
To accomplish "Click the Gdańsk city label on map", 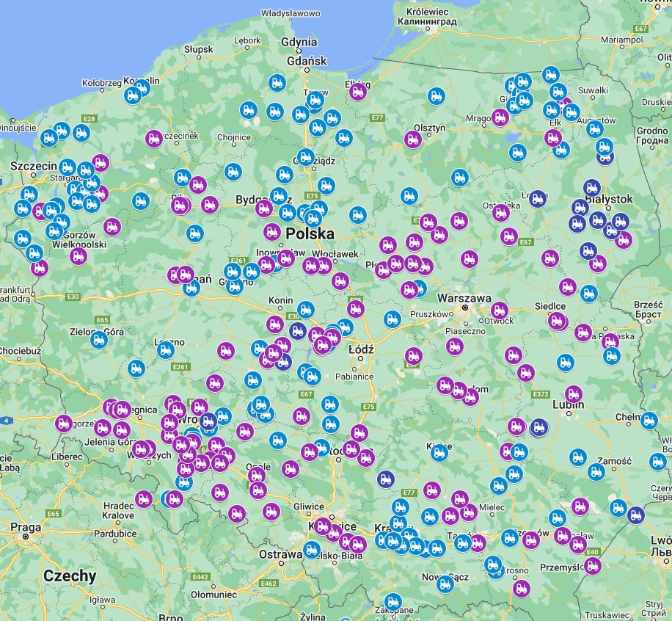I will pyautogui.click(x=307, y=61).
